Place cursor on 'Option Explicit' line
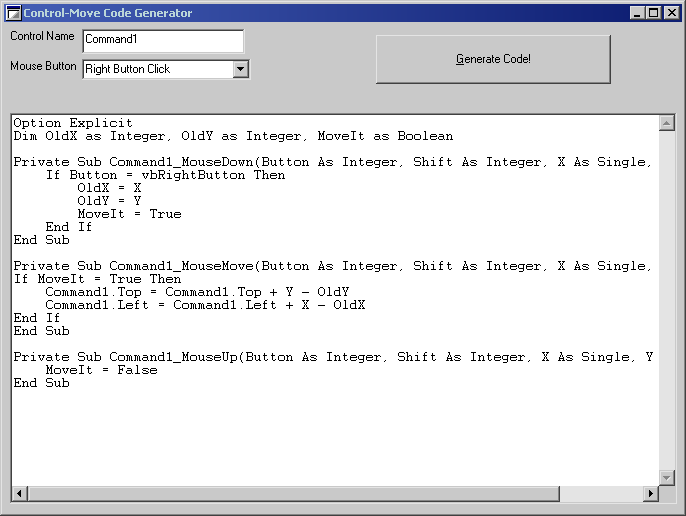 click(72, 124)
